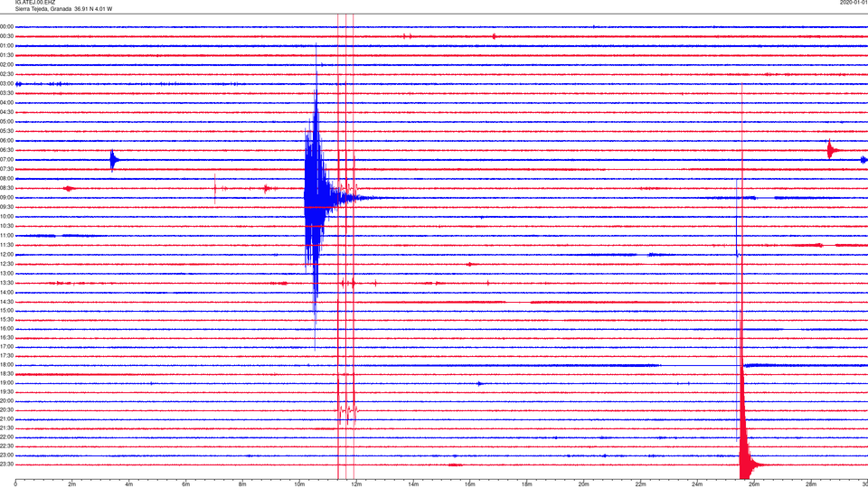Click the 20m tick label on time axis
The image size is (868, 488).
tap(583, 484)
